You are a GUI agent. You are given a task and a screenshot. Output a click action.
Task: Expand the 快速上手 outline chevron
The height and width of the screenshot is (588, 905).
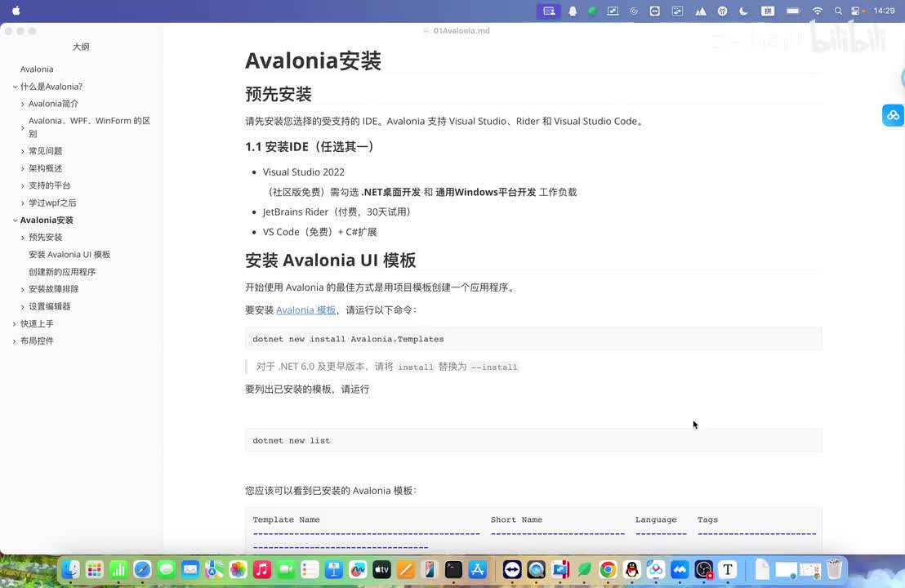point(15,324)
